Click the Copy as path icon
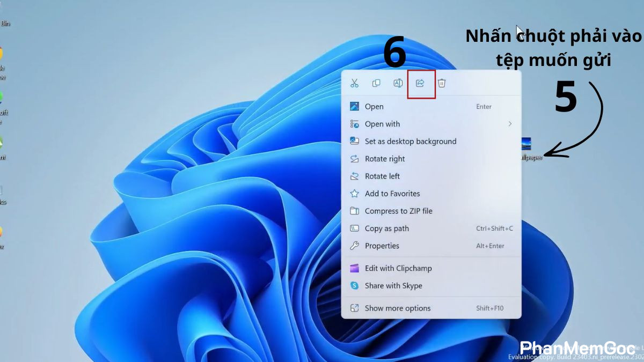Image resolution: width=644 pixels, height=362 pixels. click(x=354, y=228)
